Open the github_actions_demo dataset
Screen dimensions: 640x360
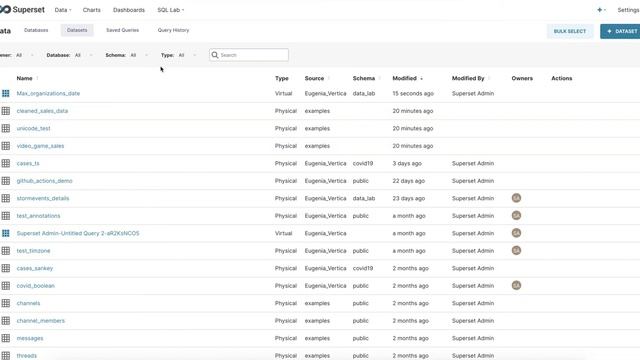(x=44, y=181)
